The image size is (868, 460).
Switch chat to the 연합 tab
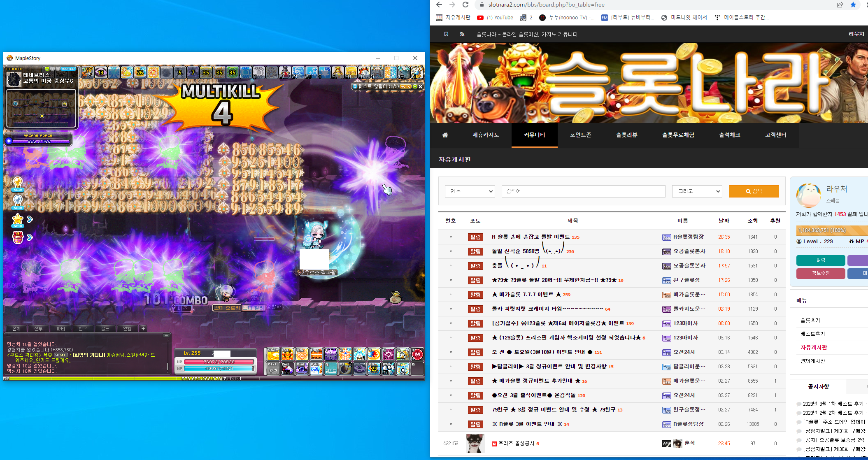click(x=127, y=328)
